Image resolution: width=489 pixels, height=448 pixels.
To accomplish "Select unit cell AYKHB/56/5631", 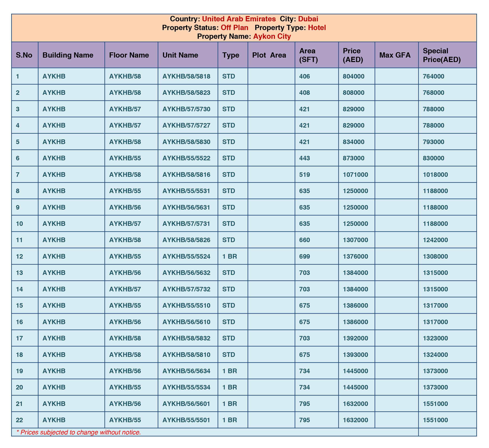I will (188, 207).
